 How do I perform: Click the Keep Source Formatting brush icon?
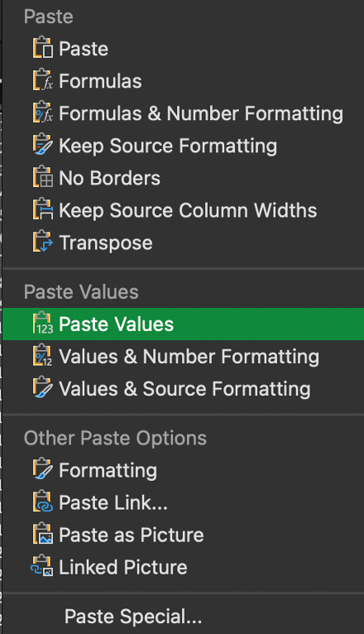point(43,145)
